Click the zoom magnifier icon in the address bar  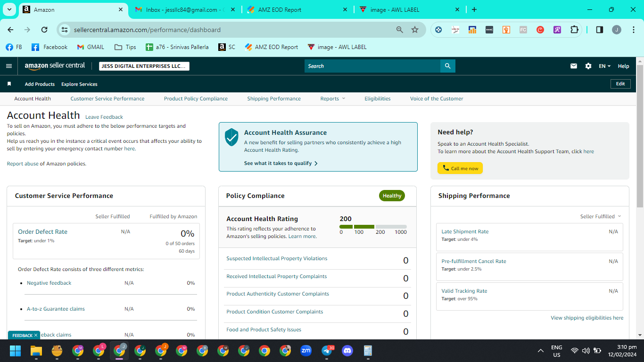point(400,30)
